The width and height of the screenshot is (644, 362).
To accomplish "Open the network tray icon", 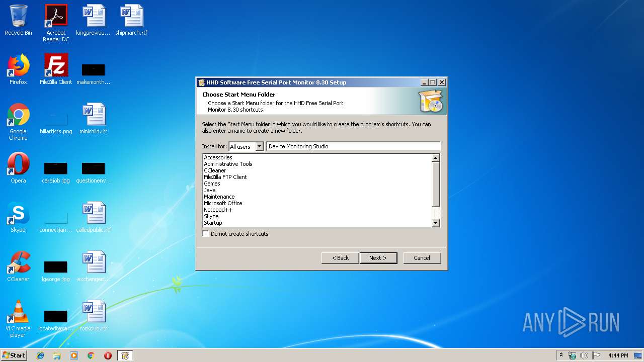I will [x=572, y=355].
